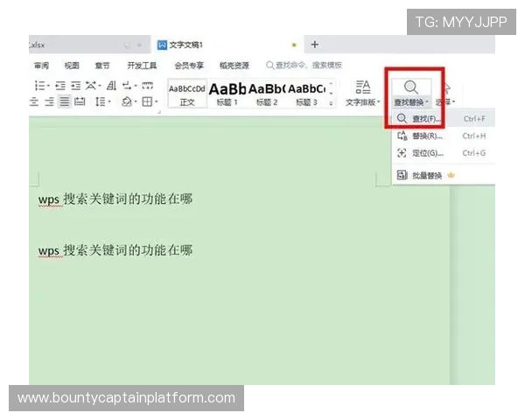Viewport: 525px width, 420px height.
Task: Click the decrease indent icon
Action: click(60, 86)
